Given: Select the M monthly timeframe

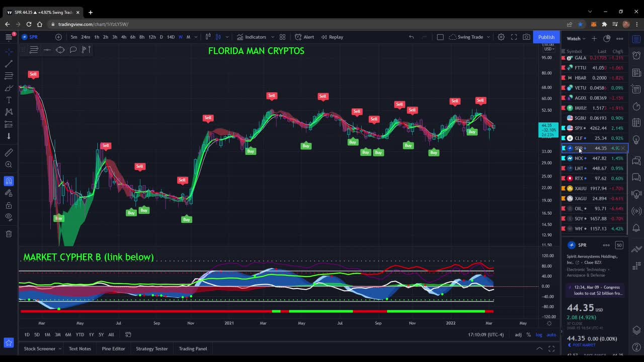Looking at the screenshot, I should (188, 37).
